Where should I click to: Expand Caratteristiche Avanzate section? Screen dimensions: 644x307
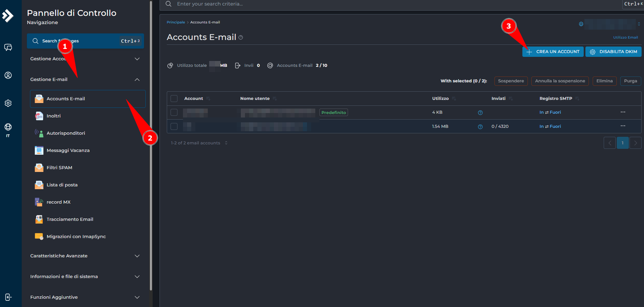tap(85, 256)
